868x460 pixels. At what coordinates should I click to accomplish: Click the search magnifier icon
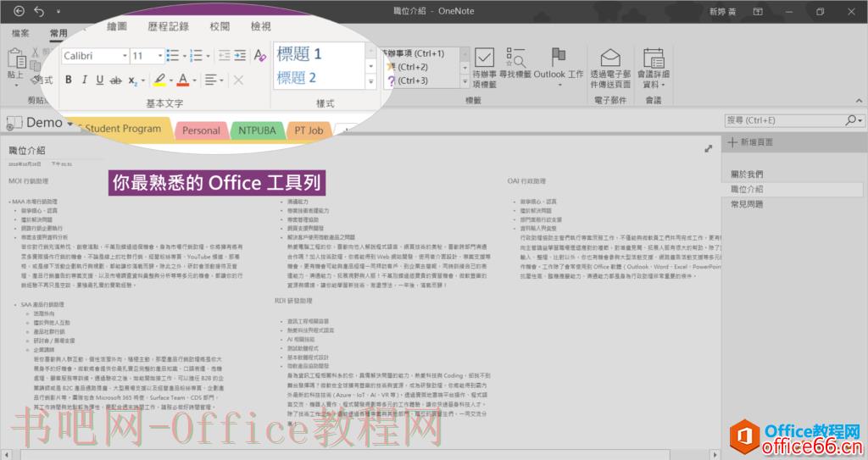(x=851, y=120)
